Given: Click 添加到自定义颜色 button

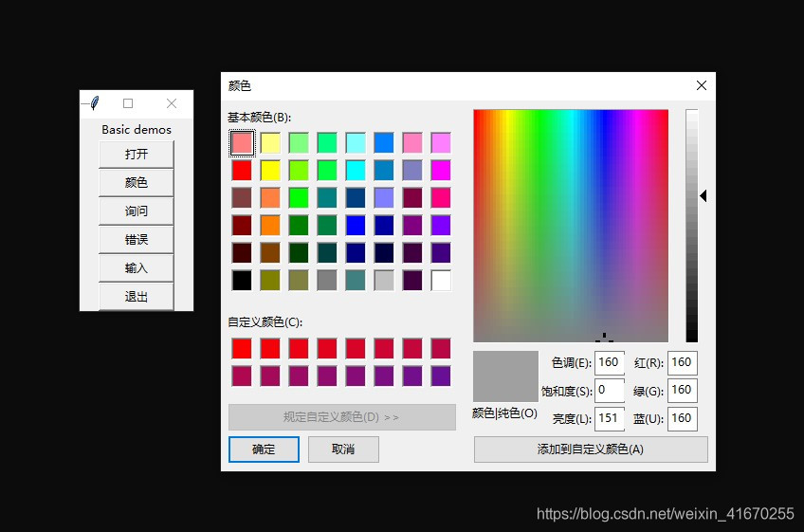Looking at the screenshot, I should pyautogui.click(x=590, y=449).
